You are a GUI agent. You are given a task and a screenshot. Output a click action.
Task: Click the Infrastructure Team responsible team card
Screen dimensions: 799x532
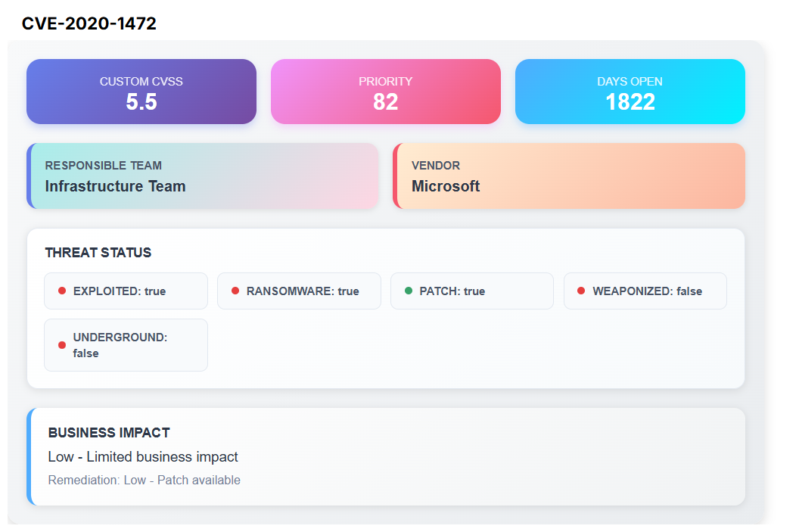[202, 176]
